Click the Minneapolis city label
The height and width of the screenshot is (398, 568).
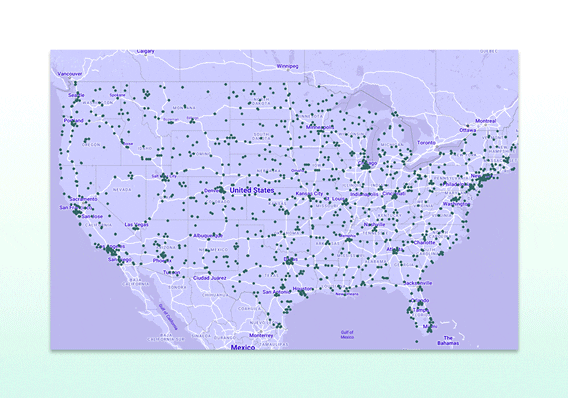[x=320, y=127]
